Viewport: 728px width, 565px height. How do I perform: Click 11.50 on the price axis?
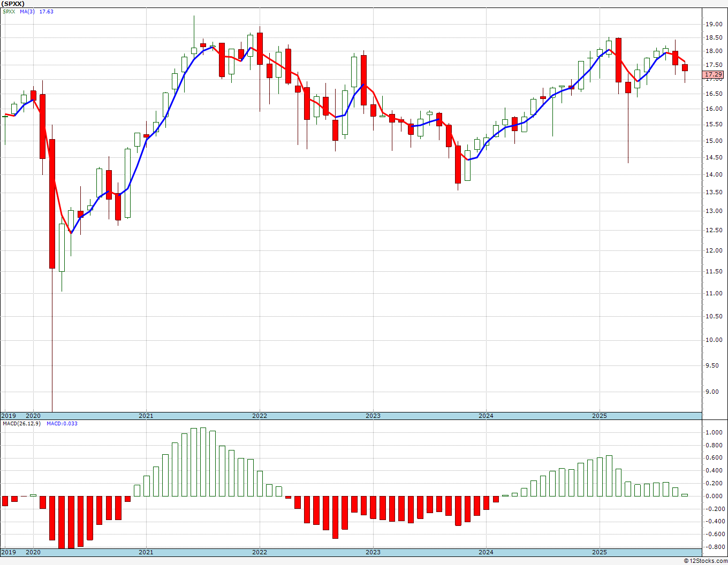point(713,271)
